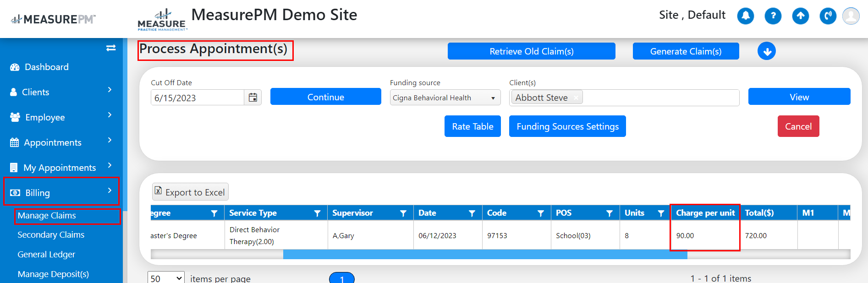
Task: Click the Measure Practice Management logo
Action: pos(162,20)
